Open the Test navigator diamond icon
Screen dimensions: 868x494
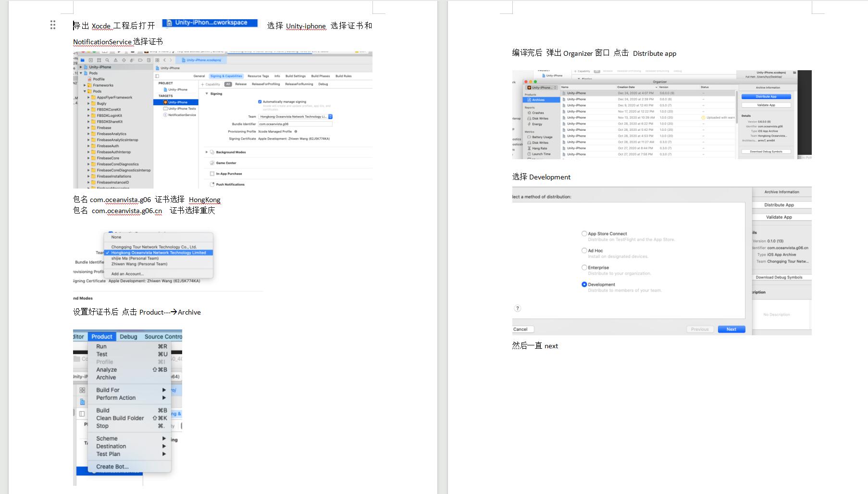point(124,60)
